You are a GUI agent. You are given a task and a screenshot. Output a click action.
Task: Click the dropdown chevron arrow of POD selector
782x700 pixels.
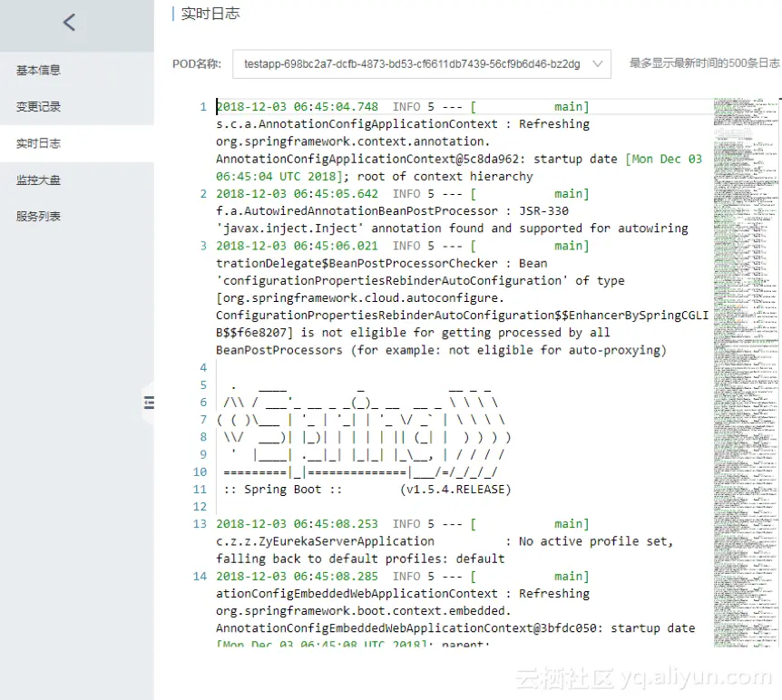coord(598,63)
